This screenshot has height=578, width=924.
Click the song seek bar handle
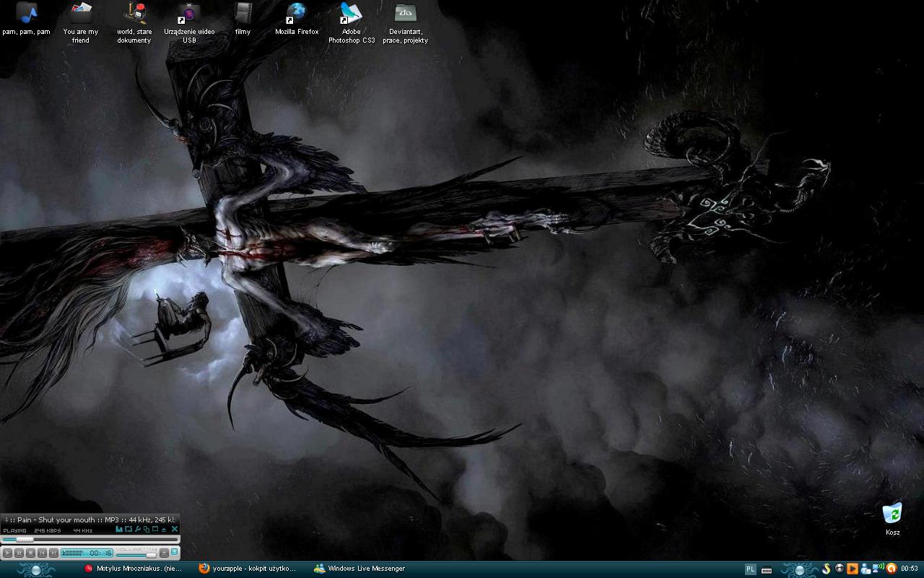(x=25, y=540)
